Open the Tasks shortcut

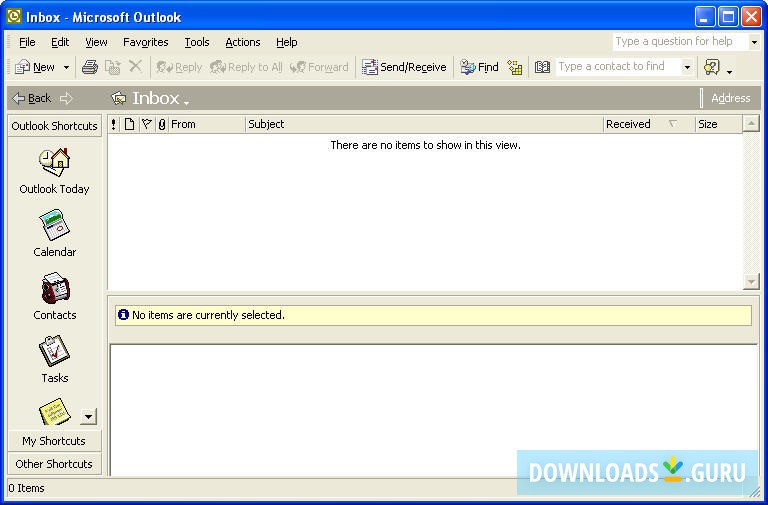coord(54,359)
